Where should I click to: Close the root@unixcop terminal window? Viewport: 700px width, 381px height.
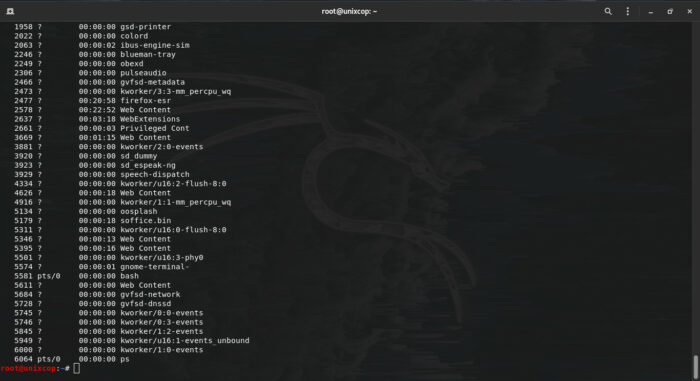coord(689,12)
